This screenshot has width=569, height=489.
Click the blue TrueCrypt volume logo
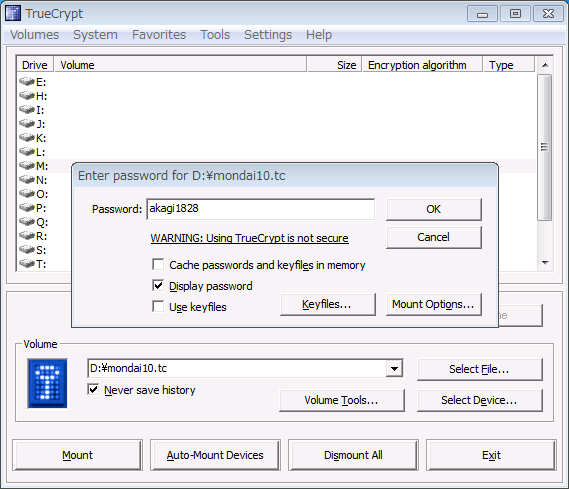click(48, 383)
